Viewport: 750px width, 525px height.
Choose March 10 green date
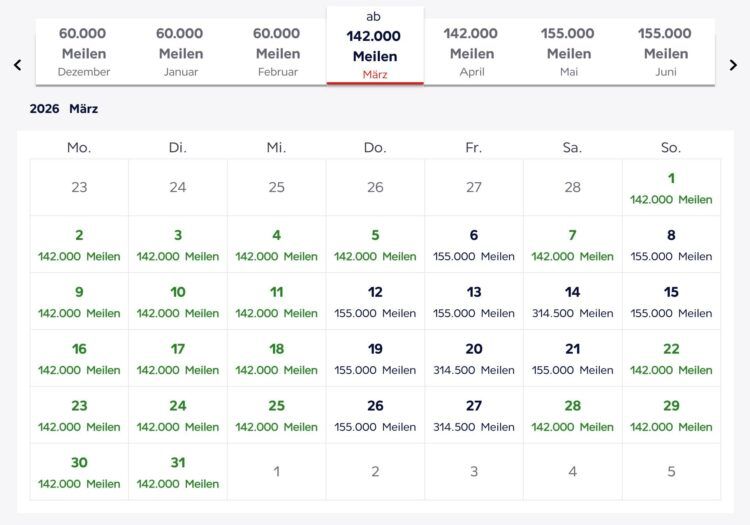coord(178,302)
